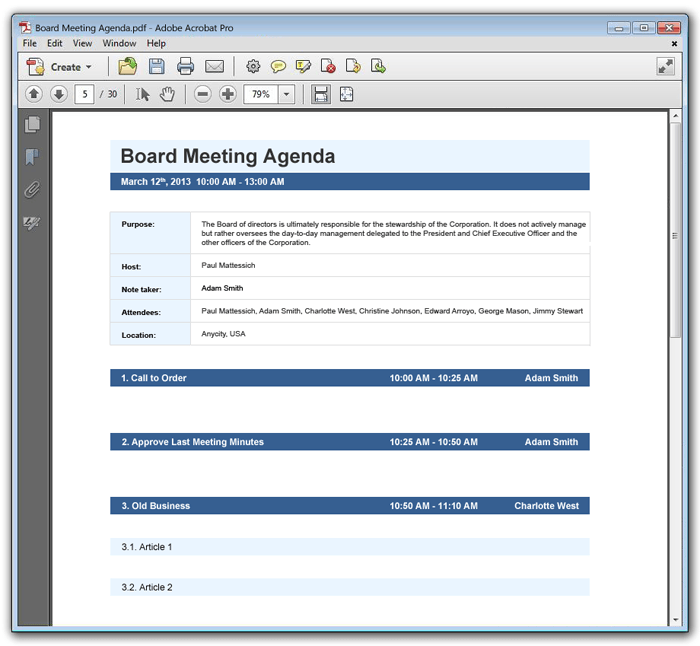Add sticky note comment bubble
This screenshot has width=700, height=646.
278,67
